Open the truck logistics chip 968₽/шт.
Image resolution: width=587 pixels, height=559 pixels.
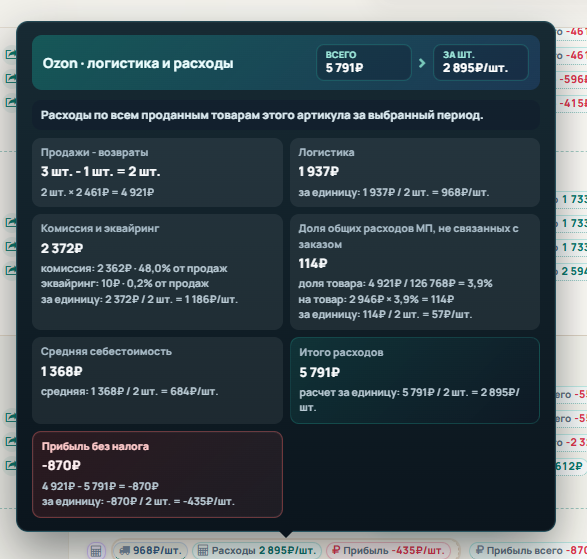click(x=150, y=550)
